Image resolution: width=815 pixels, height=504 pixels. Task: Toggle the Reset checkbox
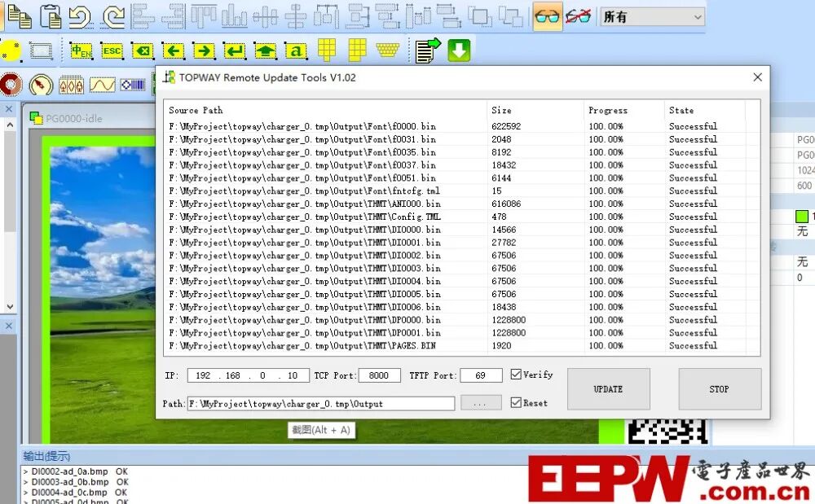516,402
